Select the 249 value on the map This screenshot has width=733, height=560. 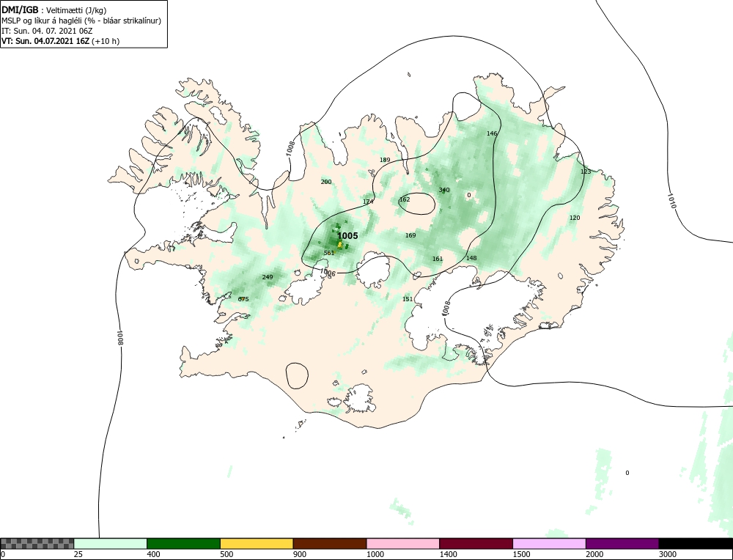tap(268, 277)
